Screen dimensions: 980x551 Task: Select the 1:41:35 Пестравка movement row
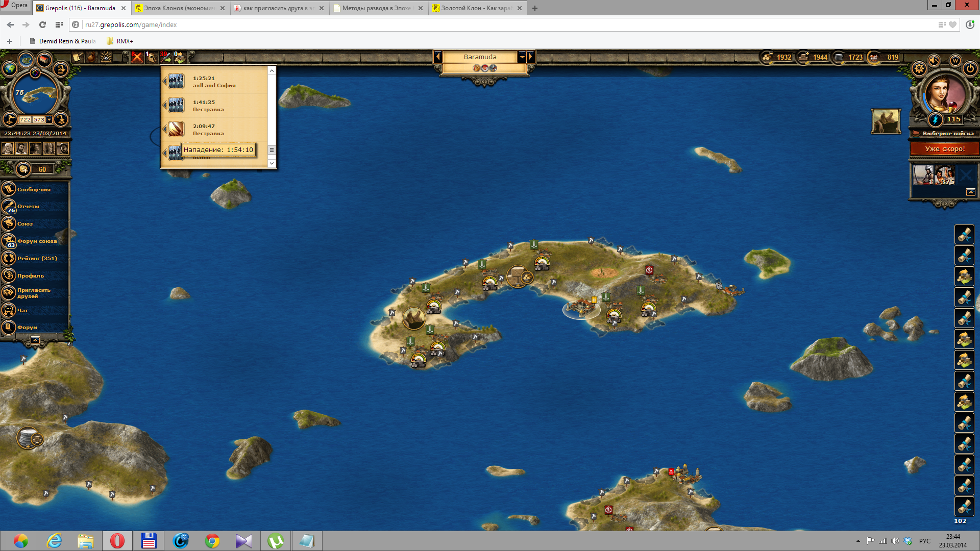coord(214,106)
